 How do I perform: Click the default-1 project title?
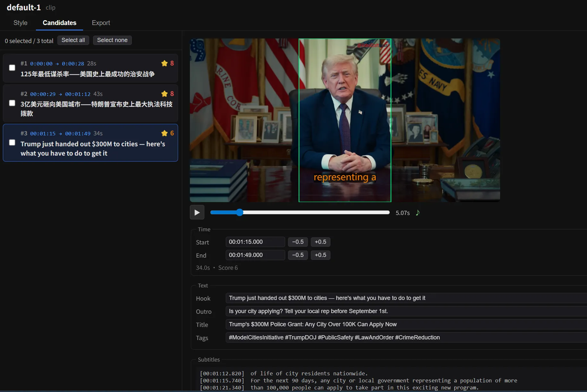point(24,7)
